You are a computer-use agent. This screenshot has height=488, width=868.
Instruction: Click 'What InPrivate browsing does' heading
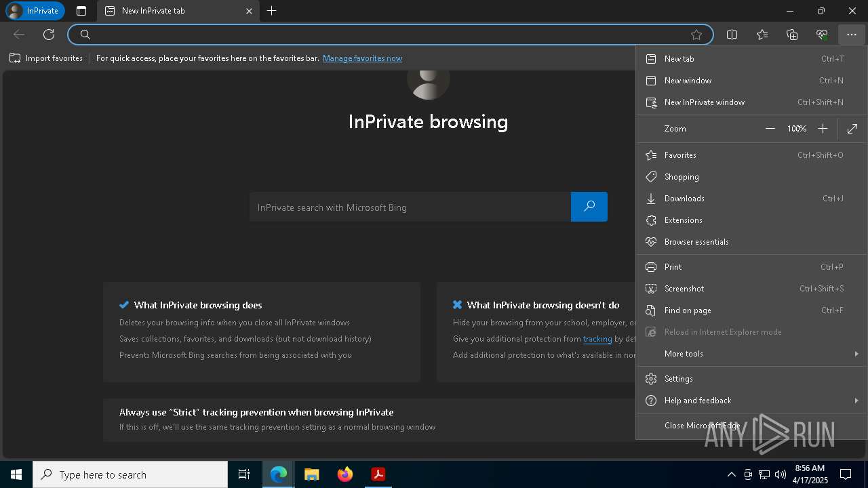[x=198, y=305]
